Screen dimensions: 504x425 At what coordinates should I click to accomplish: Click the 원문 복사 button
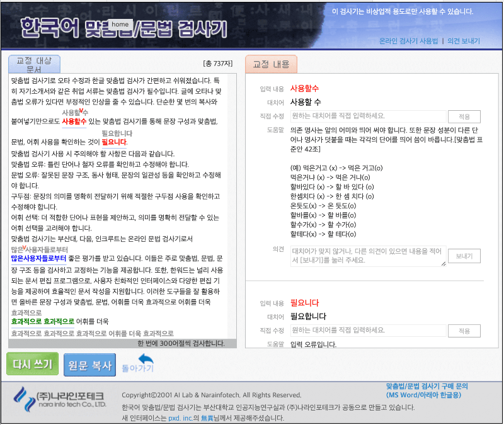tap(89, 365)
